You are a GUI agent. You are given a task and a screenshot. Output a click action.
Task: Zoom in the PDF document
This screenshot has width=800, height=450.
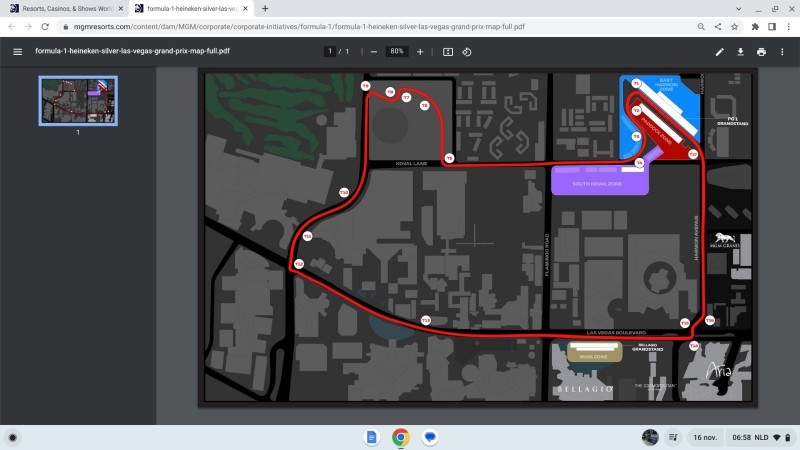coord(420,51)
